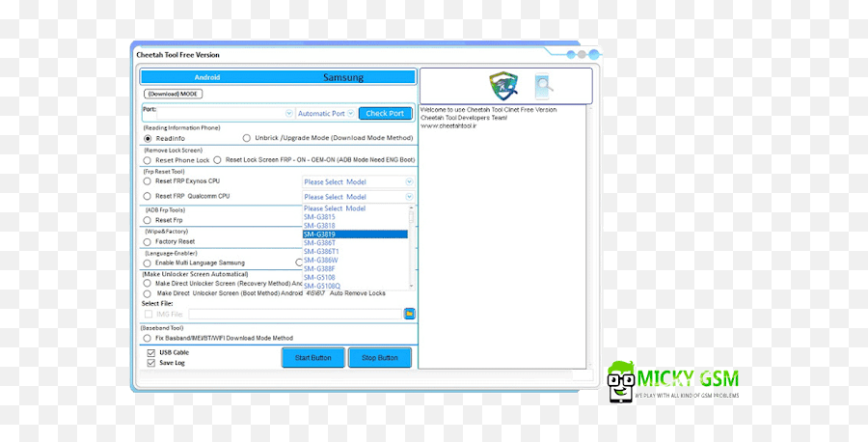The height and width of the screenshot is (442, 868).
Task: Select Fix Baseband/IMEI/BT/WIFI Download Mode Method
Action: [148, 338]
